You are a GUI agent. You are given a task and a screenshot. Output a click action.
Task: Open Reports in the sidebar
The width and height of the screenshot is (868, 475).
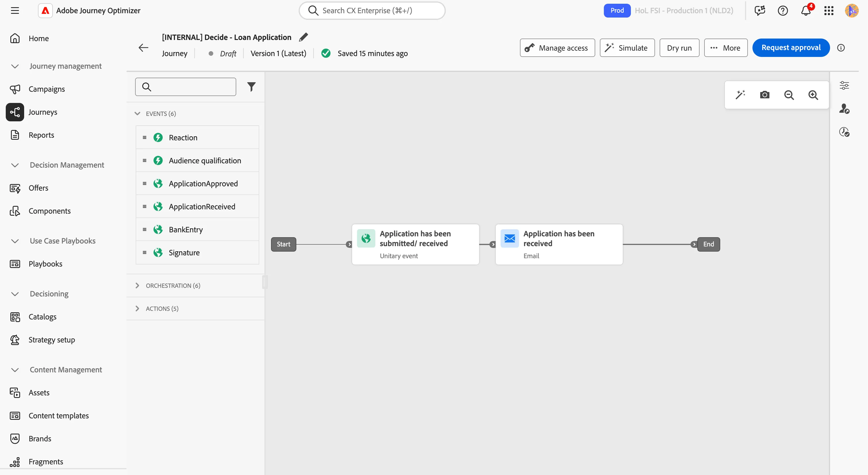click(x=41, y=135)
